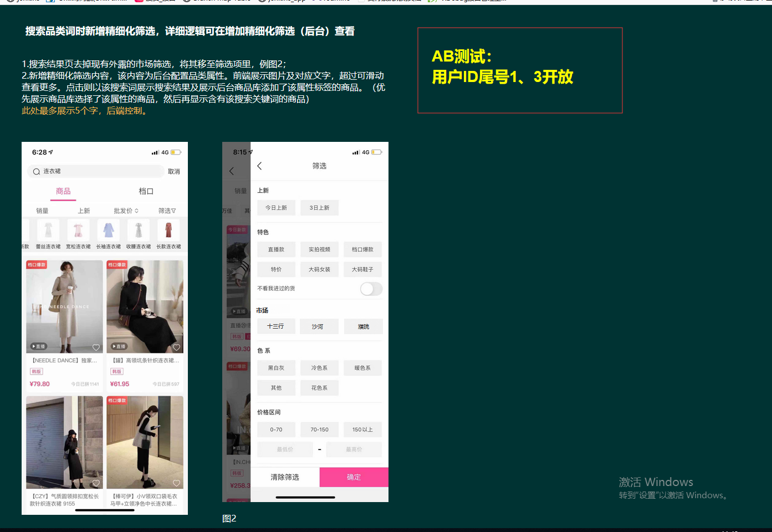
Task: Tap the 长袖连衣裙 category icon
Action: point(109,230)
